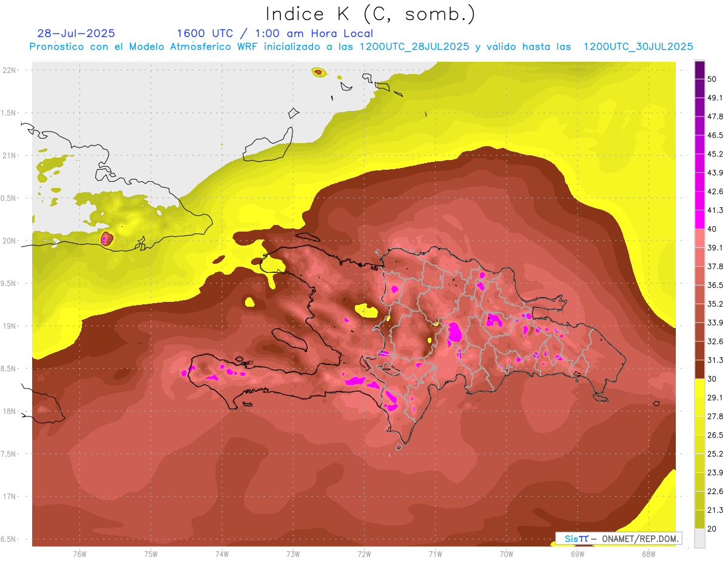Click the 21N latitude label

9,155
